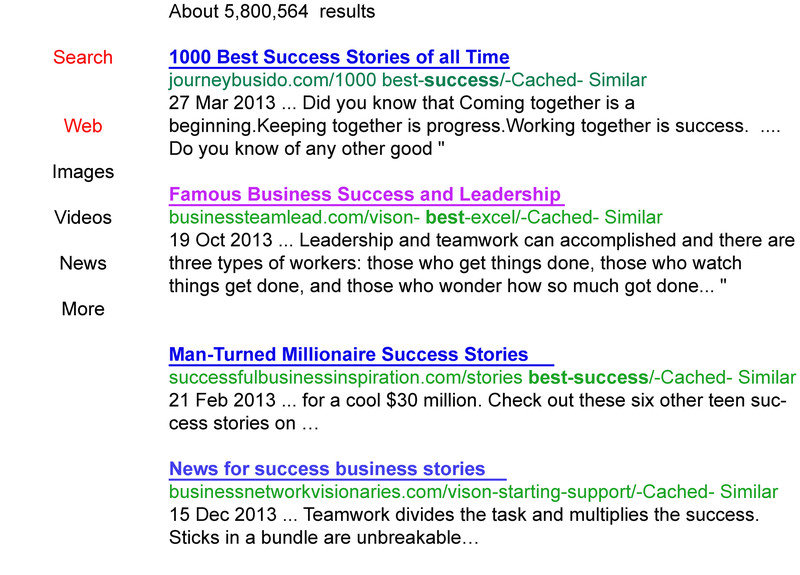The width and height of the screenshot is (800, 575).
Task: Click the 'About 5,800,564 results' count text
Action: tap(272, 11)
